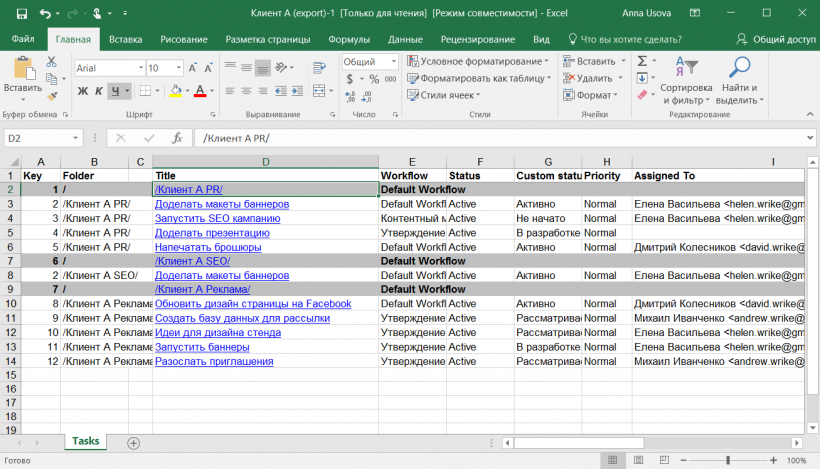Open Стили ячеек dropdown
Screen dimensions: 820x469
[443, 95]
